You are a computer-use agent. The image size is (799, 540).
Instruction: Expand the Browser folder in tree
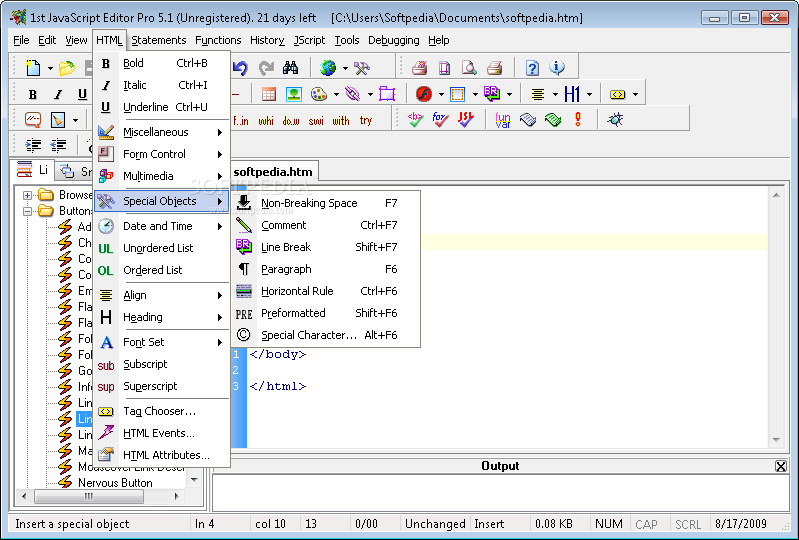coord(28,195)
